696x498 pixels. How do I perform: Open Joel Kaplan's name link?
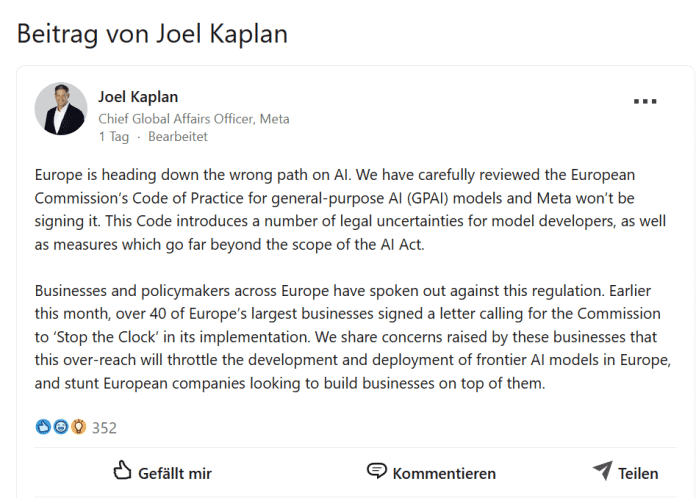138,97
